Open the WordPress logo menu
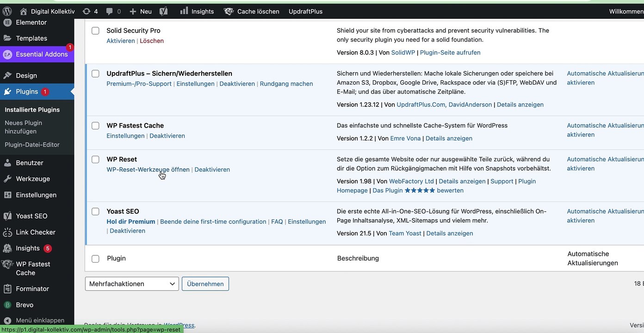 pos(7,11)
